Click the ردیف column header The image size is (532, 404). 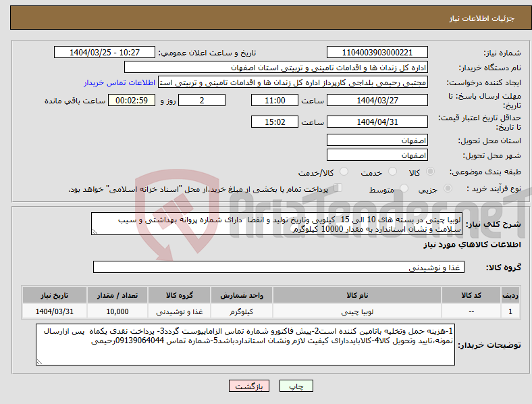click(510, 295)
